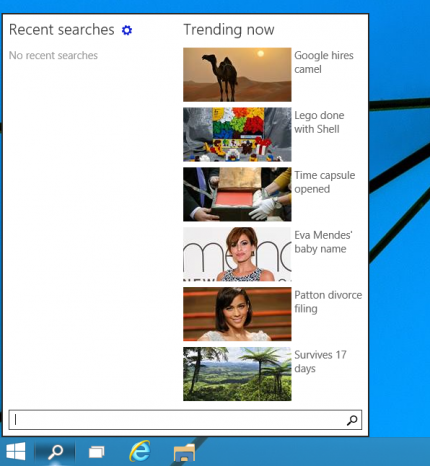
Task: Click 'Google hires camel' headline
Action: (324, 62)
